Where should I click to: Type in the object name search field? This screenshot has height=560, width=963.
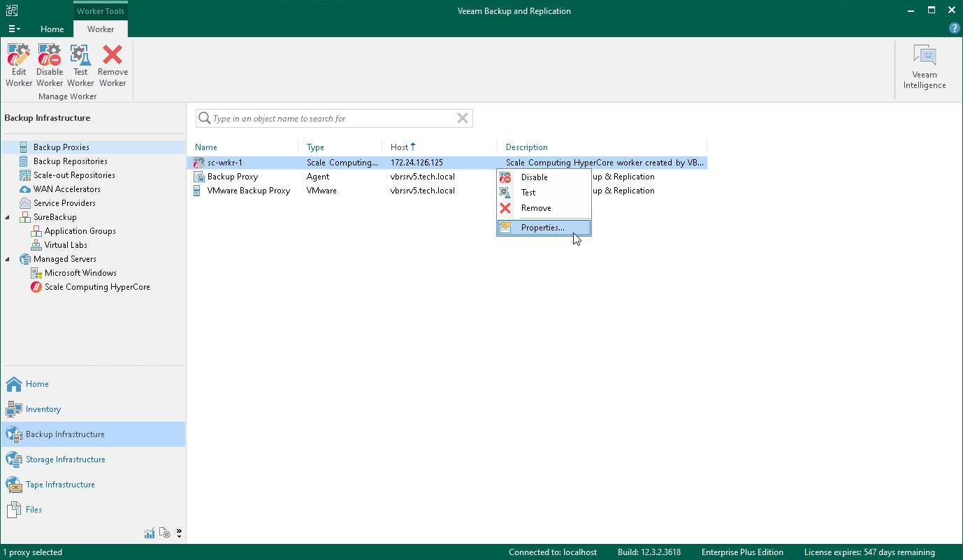pyautogui.click(x=333, y=119)
